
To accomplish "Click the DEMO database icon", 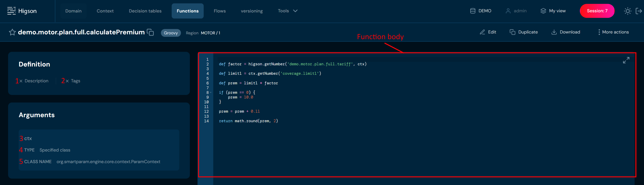I will 473,11.
